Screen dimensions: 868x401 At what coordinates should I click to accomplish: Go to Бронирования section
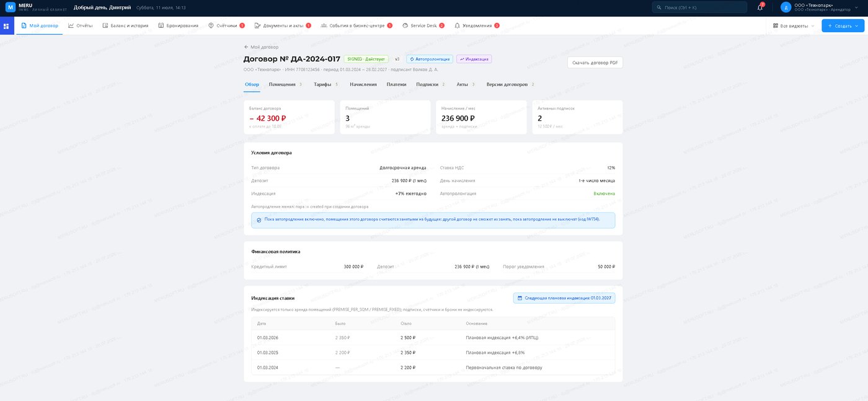pyautogui.click(x=178, y=25)
